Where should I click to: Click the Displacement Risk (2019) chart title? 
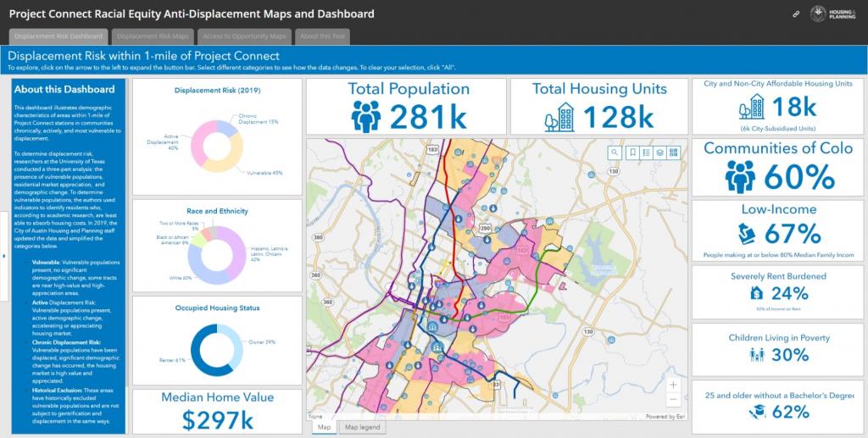217,90
